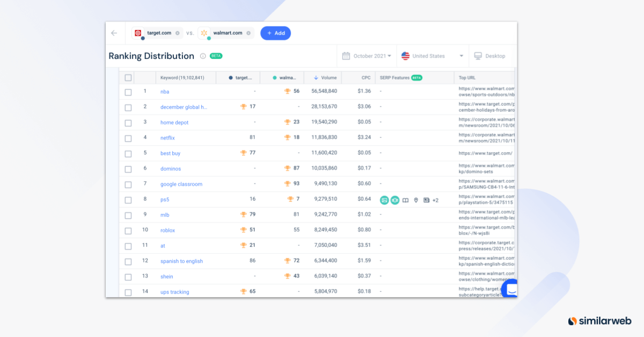This screenshot has width=644, height=337.
Task: Select the checkbox for the netflix row
Action: tap(128, 138)
